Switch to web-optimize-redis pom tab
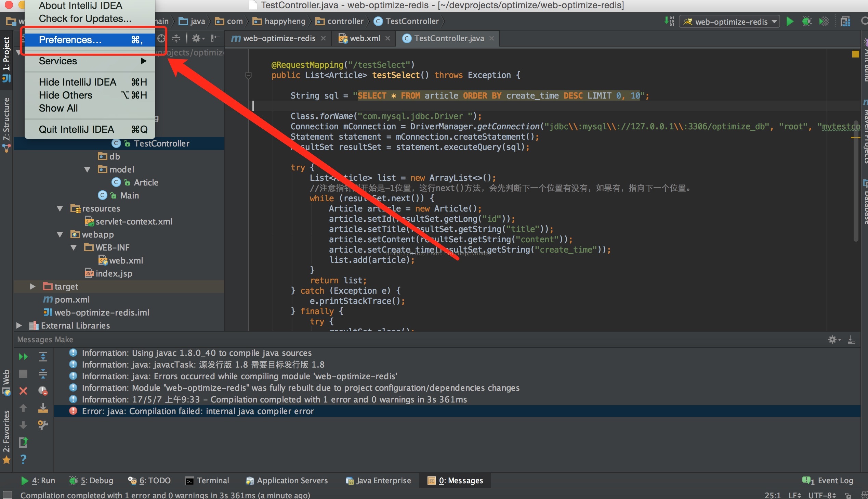 pos(278,38)
